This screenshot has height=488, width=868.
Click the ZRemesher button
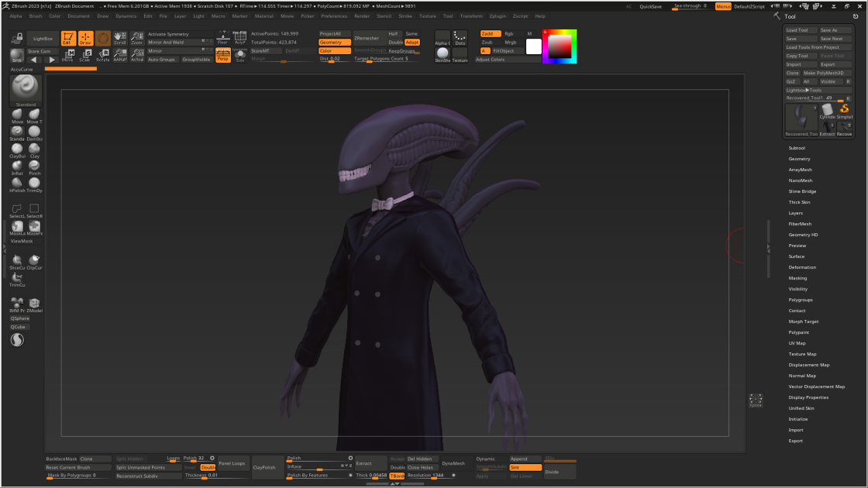369,38
